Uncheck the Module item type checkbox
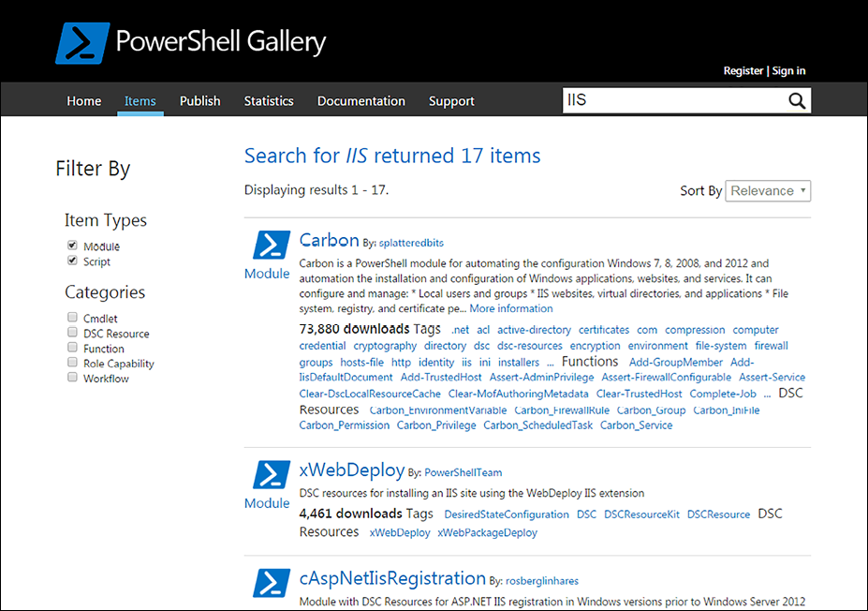Screen dimensions: 868x611 pos(72,246)
